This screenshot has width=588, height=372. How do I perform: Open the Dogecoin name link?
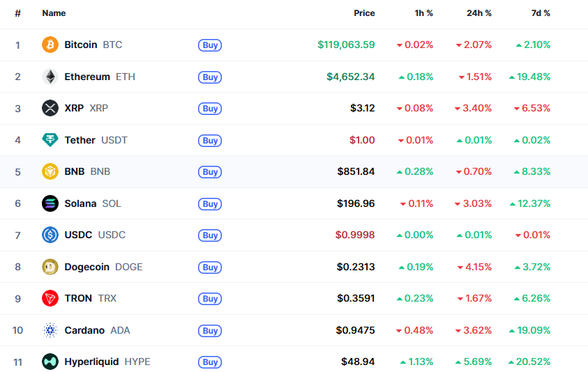click(x=86, y=267)
